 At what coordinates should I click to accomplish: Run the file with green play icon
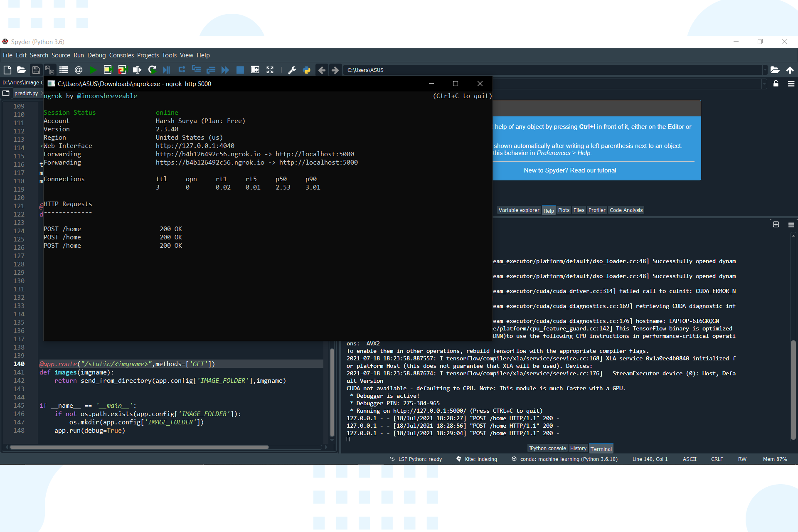coord(93,70)
